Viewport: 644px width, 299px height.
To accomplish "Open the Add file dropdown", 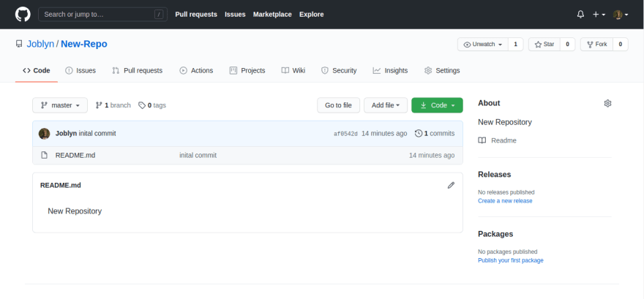I will 386,105.
